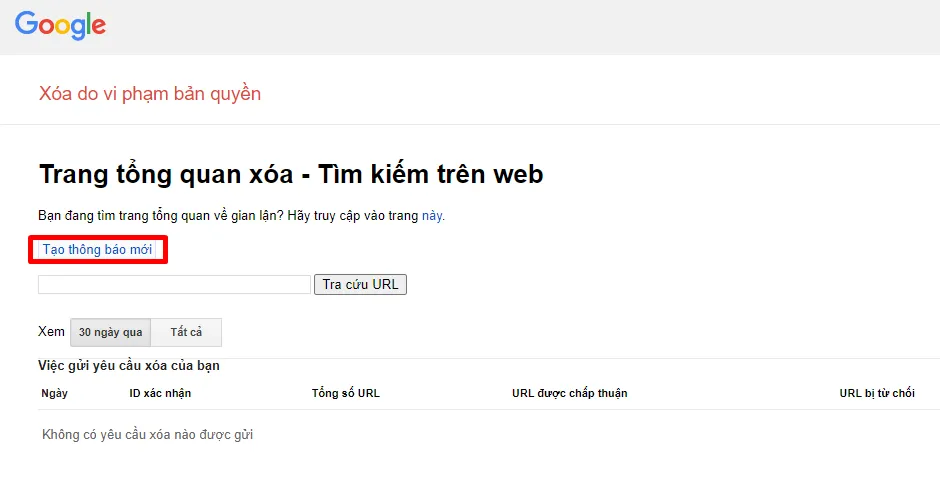Click the Google logo
Image resolution: width=940 pixels, height=490 pixels.
tap(60, 26)
